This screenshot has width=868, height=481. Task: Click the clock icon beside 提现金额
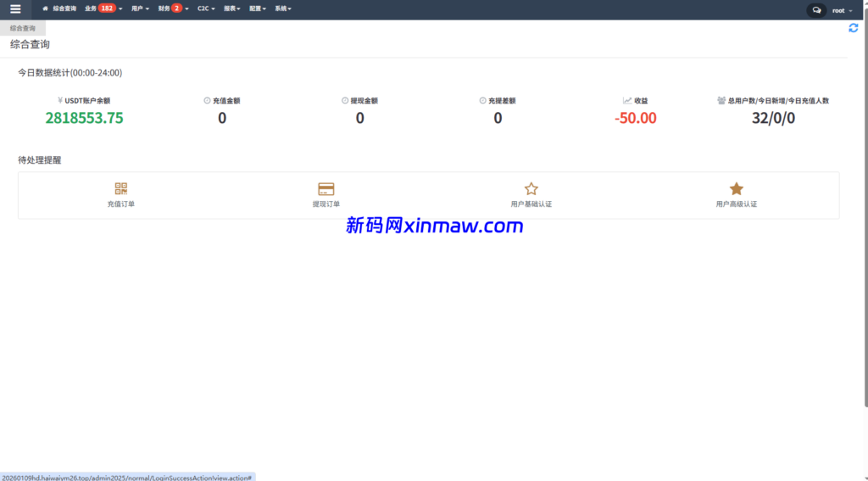coord(345,100)
